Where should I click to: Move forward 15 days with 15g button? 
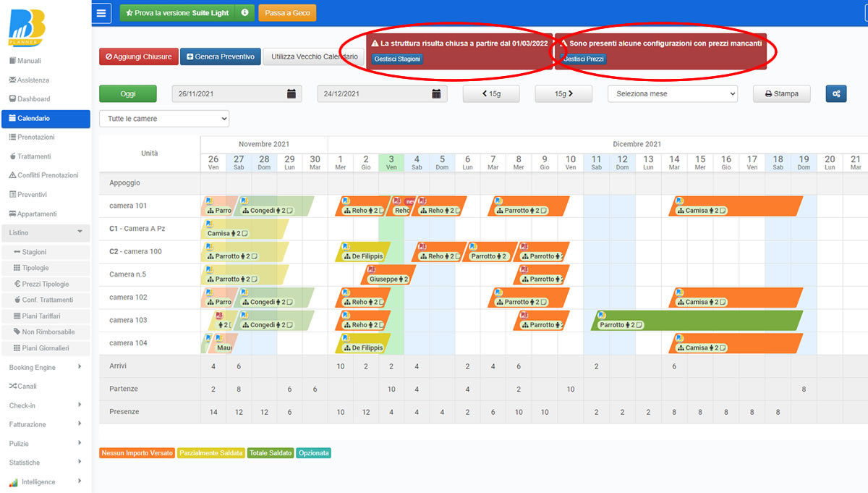(563, 93)
